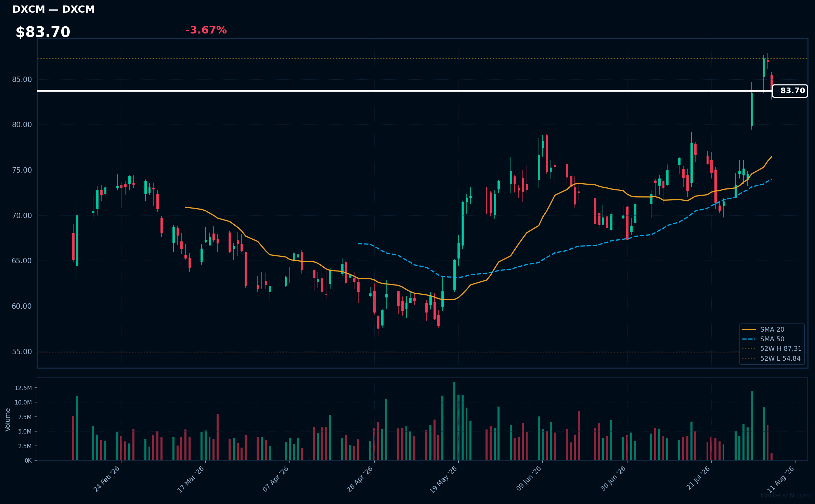Click the 7.5M volume axis label
815x504 pixels.
(x=25, y=417)
